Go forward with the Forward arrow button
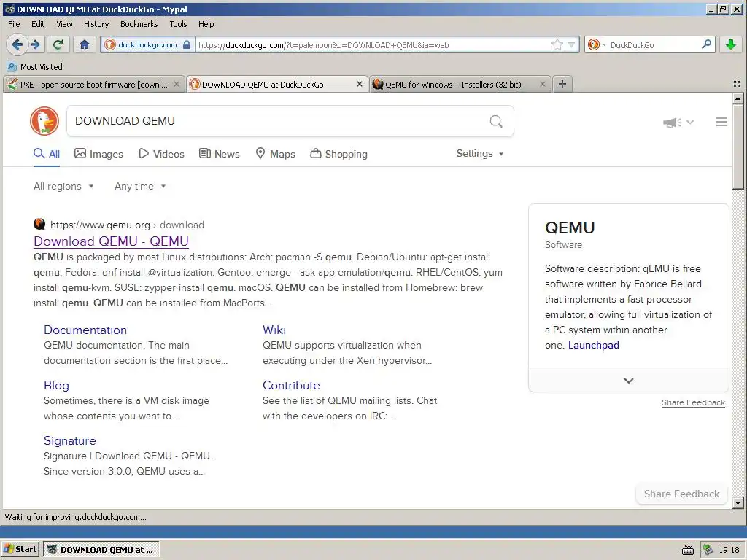This screenshot has height=560, width=747. click(36, 44)
